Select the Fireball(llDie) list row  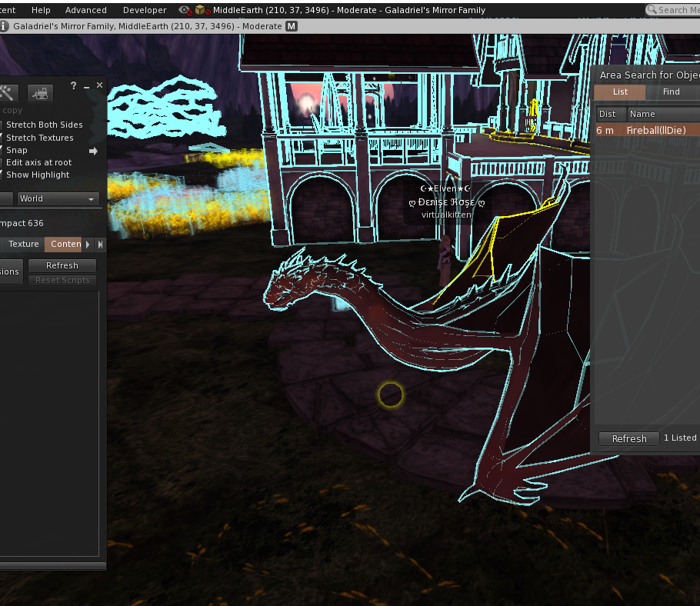[x=648, y=130]
